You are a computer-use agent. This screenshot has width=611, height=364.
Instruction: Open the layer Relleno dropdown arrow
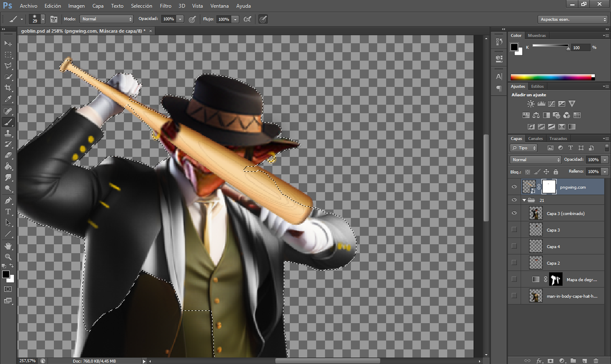click(605, 171)
